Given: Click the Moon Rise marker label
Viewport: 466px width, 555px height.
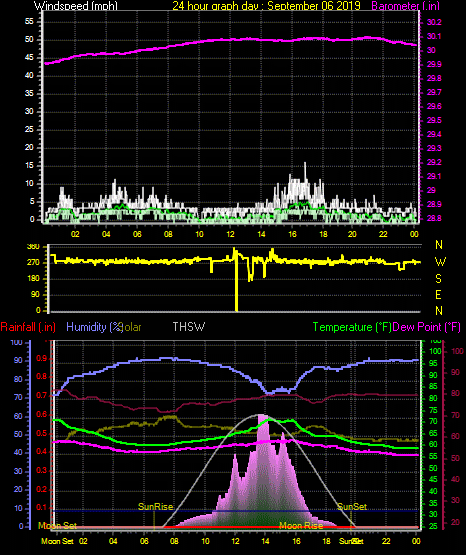Looking at the screenshot, I should (301, 526).
